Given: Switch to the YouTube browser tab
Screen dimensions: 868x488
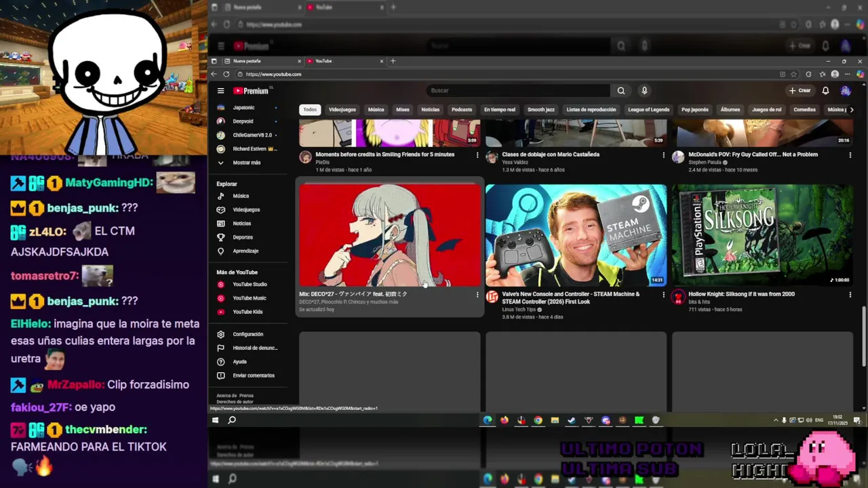Looking at the screenshot, I should click(x=344, y=61).
